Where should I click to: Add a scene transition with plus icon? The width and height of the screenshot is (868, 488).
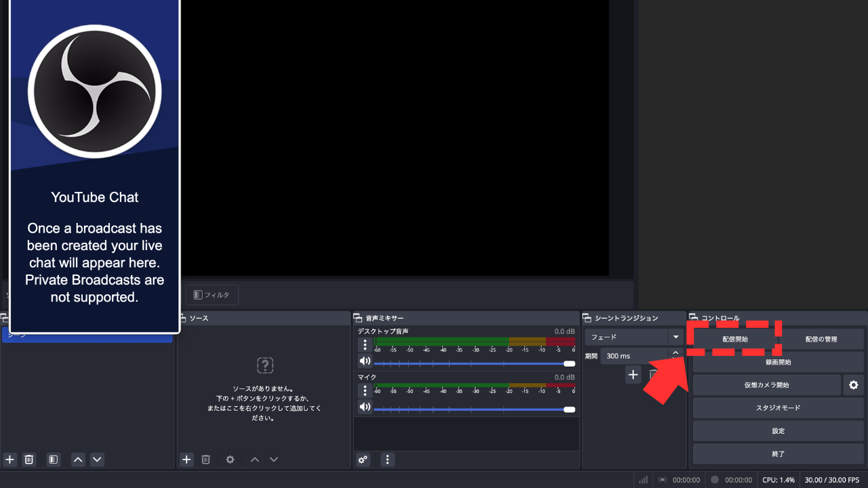633,374
